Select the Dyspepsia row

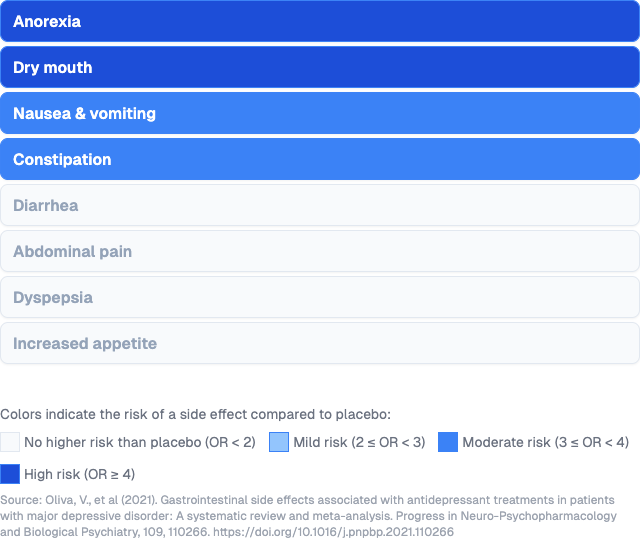click(x=320, y=297)
